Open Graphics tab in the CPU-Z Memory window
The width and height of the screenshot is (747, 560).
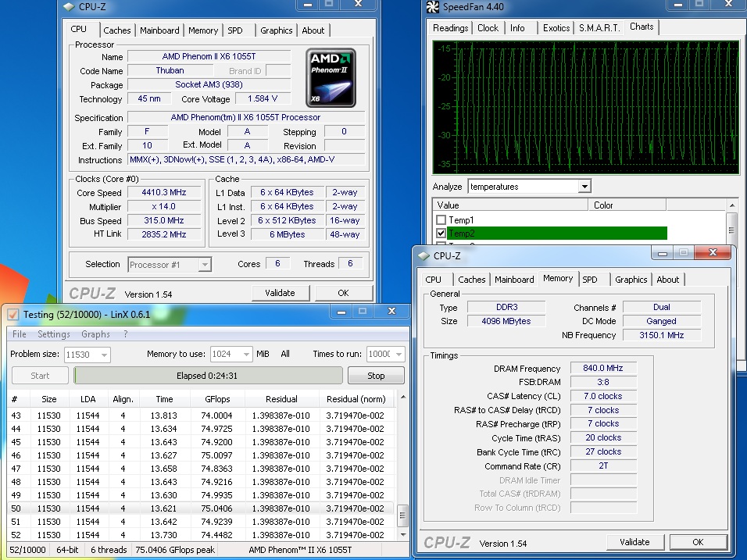(631, 280)
